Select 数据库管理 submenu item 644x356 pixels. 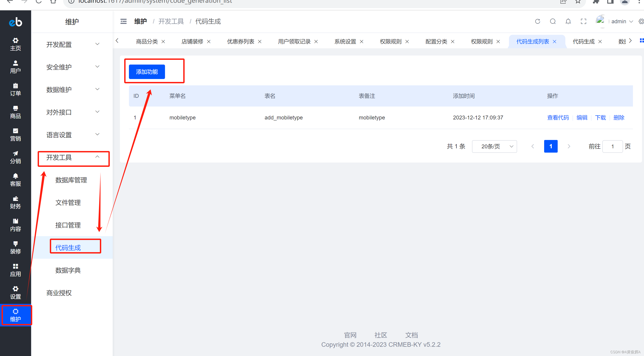(71, 180)
